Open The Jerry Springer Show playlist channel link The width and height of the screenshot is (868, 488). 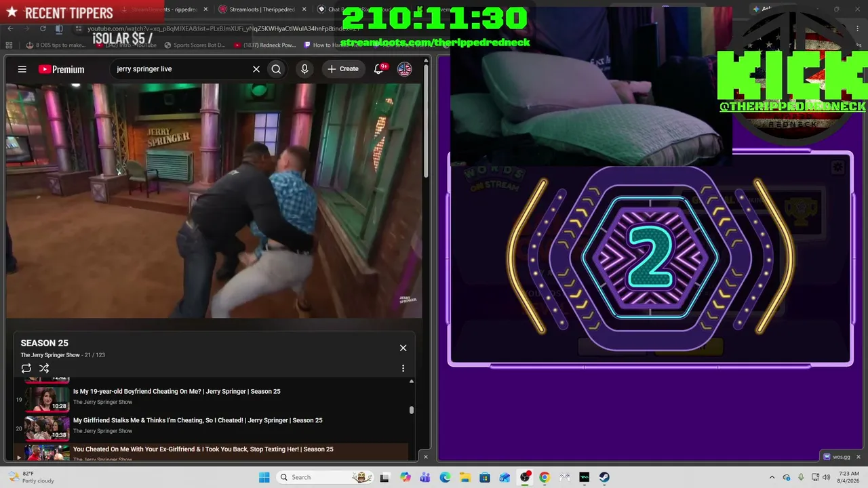[50, 355]
